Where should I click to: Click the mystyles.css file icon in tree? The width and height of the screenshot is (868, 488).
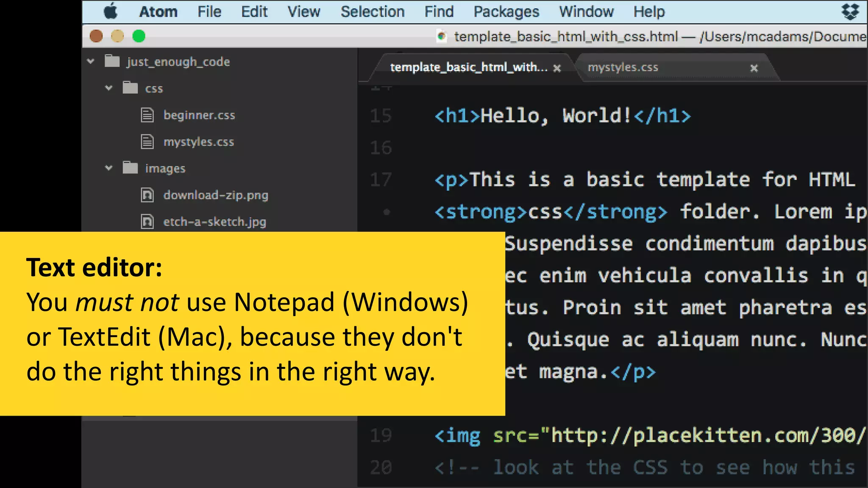tap(147, 141)
